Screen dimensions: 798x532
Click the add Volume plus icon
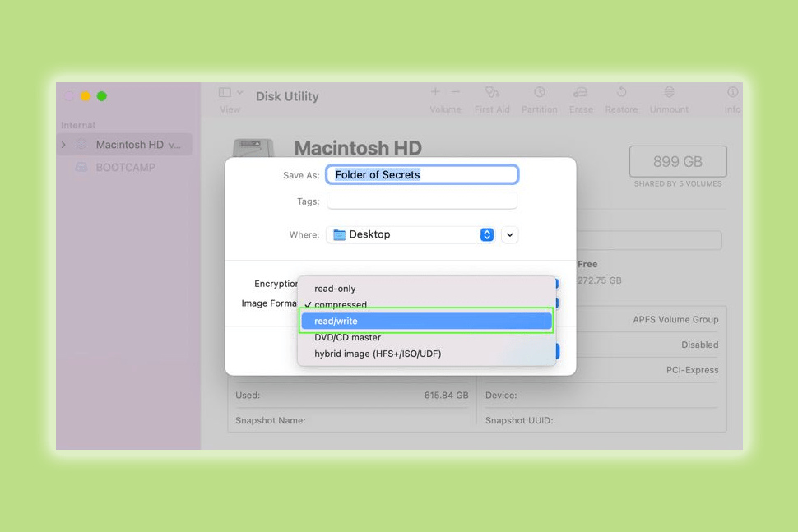435,91
